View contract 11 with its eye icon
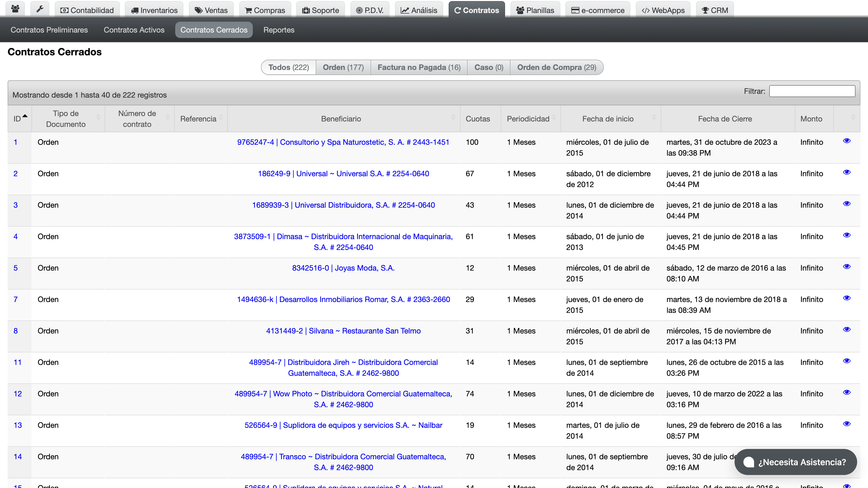The image size is (868, 488). 846,361
